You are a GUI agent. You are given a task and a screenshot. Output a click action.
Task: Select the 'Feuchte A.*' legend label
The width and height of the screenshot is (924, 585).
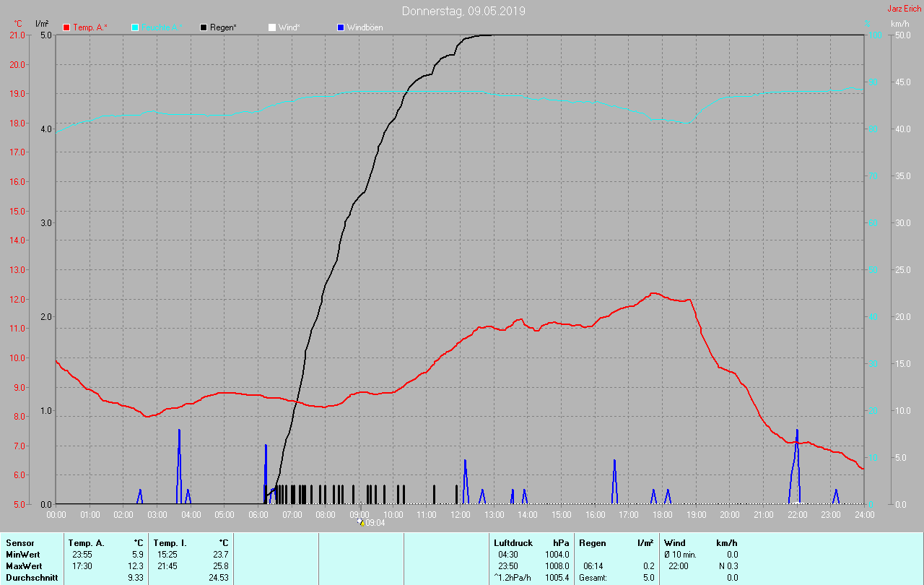pos(160,27)
